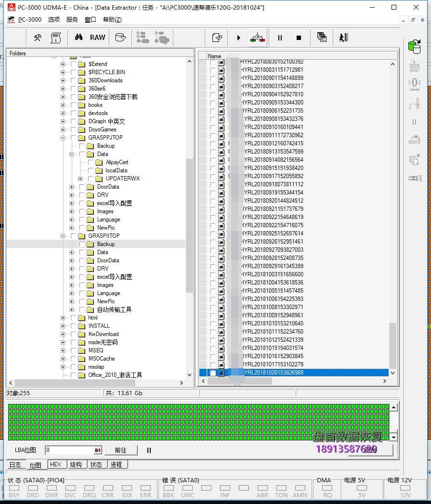431x504 pixels.
Task: Click the RESET counter icon in sidebar
Action: [415, 66]
